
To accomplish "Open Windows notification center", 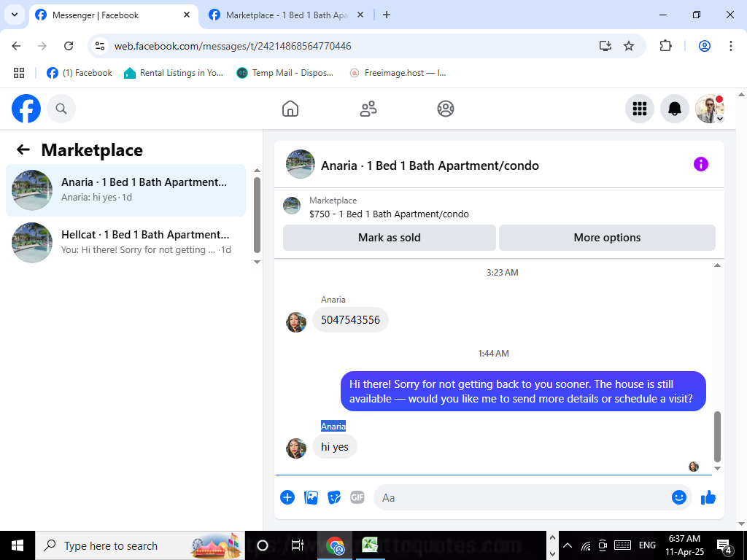I will (724, 545).
